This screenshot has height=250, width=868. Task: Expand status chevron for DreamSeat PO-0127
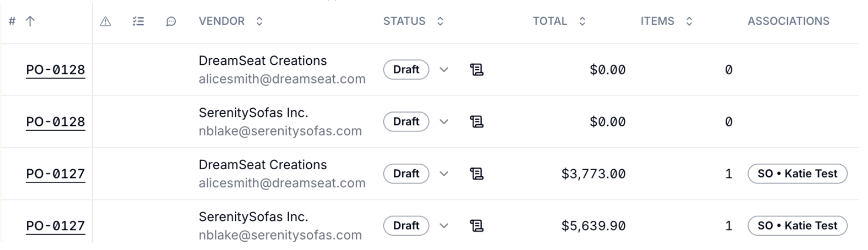(444, 174)
